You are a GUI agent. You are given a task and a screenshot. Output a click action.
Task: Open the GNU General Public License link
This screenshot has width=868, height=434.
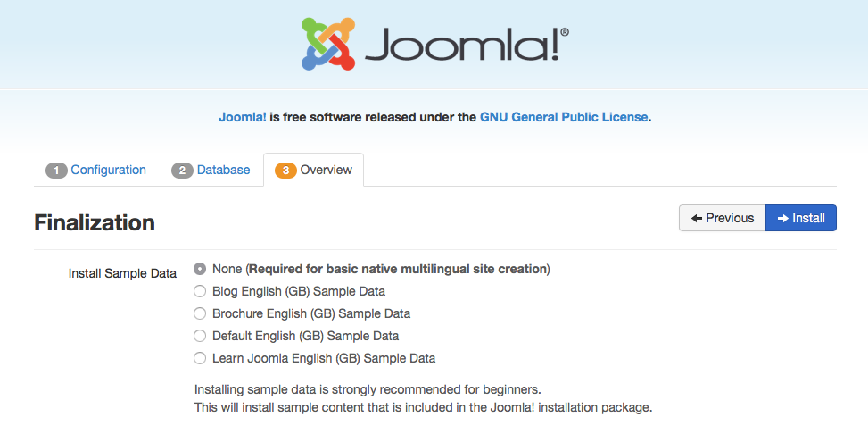(x=564, y=118)
